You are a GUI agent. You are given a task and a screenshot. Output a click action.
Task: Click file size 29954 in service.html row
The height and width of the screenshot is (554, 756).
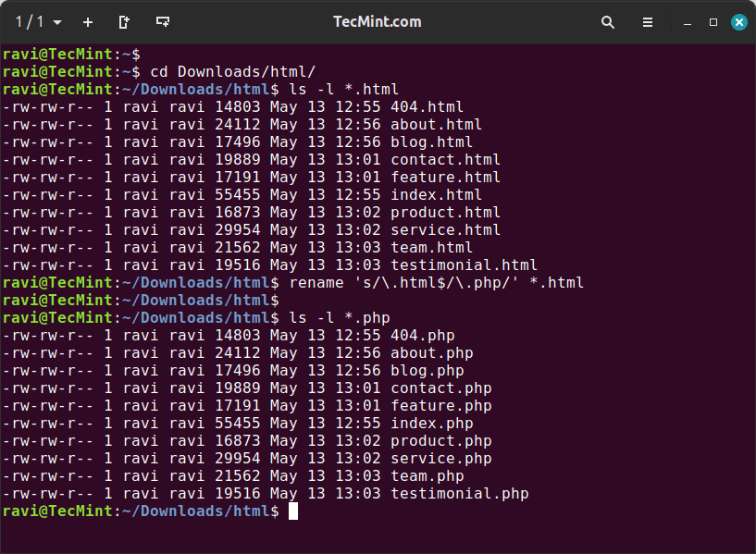237,229
